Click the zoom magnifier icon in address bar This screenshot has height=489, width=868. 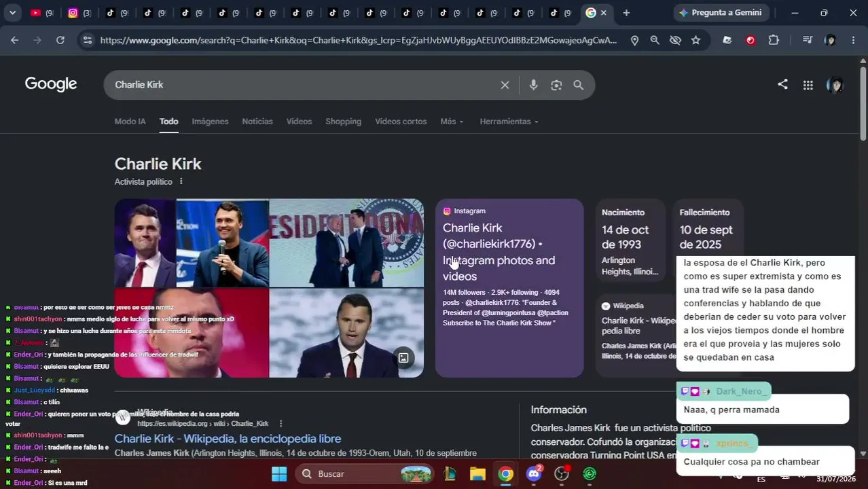[x=655, y=40]
